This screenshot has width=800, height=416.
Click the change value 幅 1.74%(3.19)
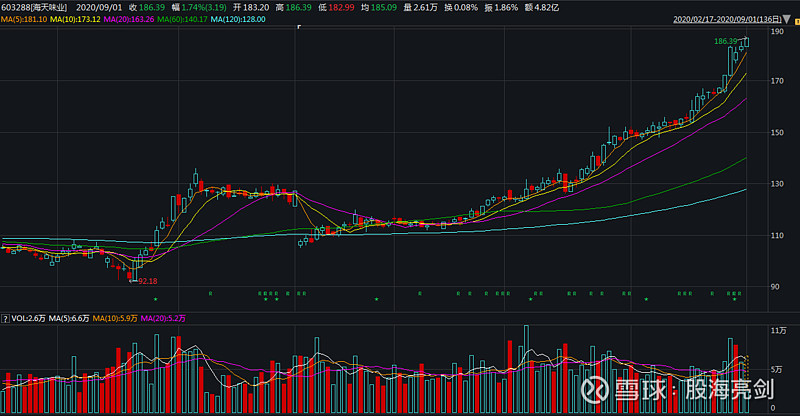coord(199,8)
